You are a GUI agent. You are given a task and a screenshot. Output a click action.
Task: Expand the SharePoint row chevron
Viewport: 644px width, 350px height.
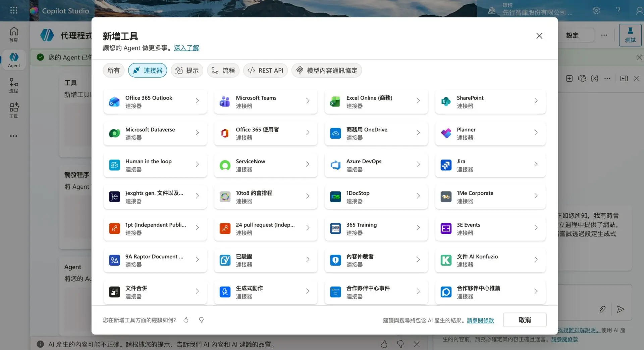(x=536, y=101)
